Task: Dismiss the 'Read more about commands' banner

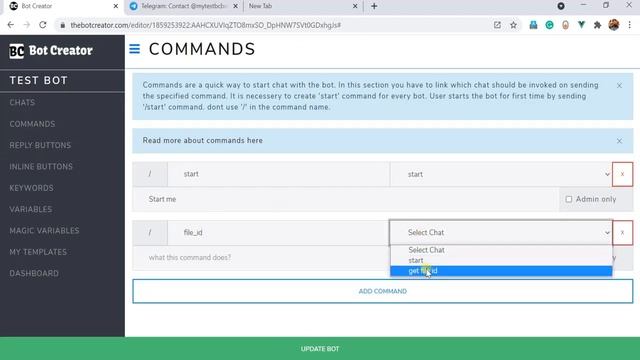Action: [619, 141]
